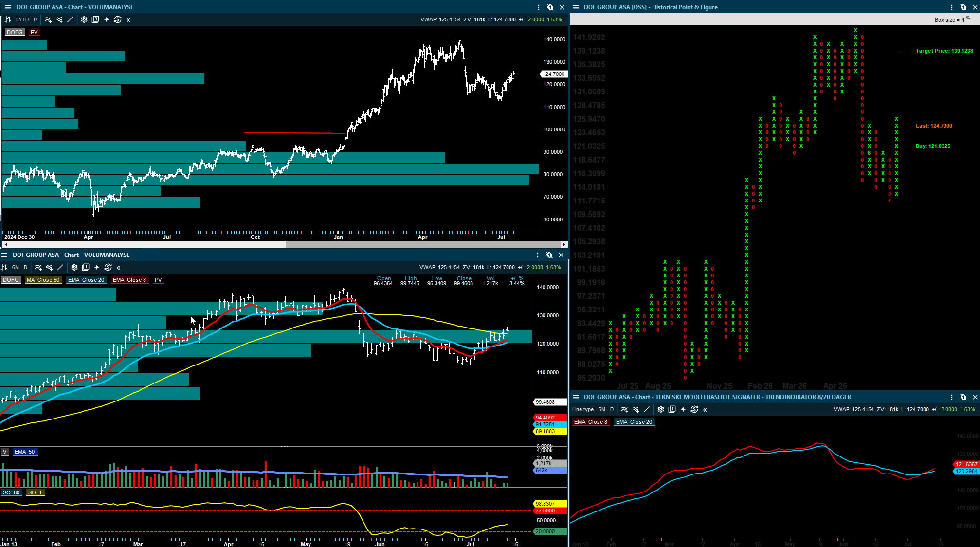Select the trend line drawing tool in top chart
This screenshot has width=980, height=547.
[70, 20]
